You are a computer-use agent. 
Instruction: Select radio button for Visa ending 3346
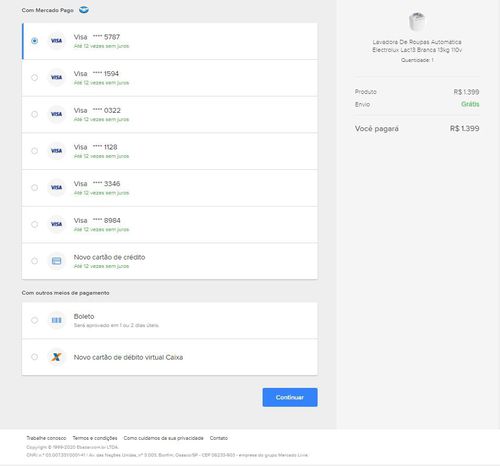coord(34,187)
